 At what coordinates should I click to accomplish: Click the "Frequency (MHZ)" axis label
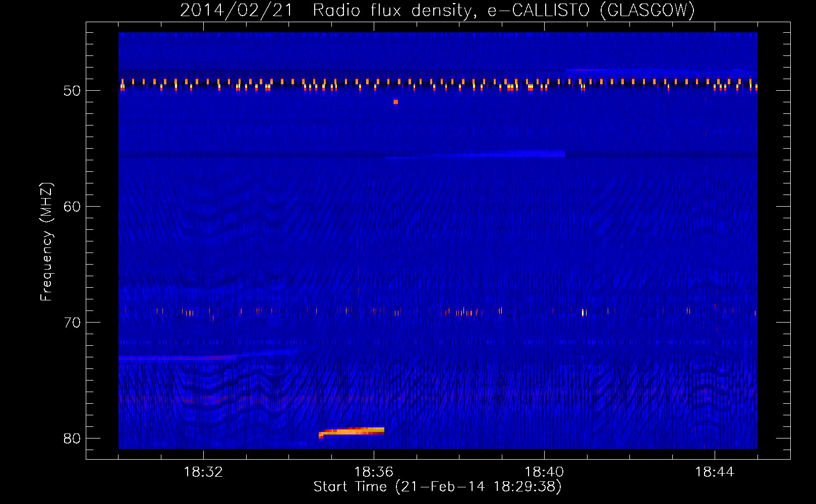pyautogui.click(x=46, y=242)
